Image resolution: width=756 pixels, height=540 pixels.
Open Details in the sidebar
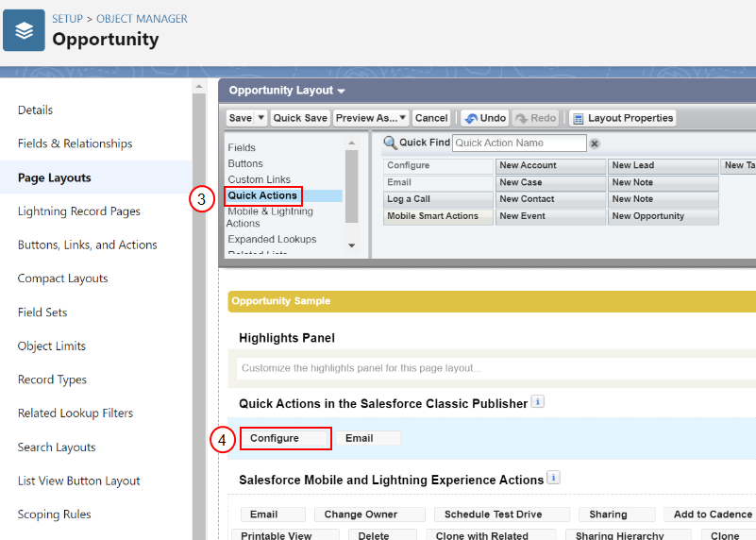coord(35,110)
